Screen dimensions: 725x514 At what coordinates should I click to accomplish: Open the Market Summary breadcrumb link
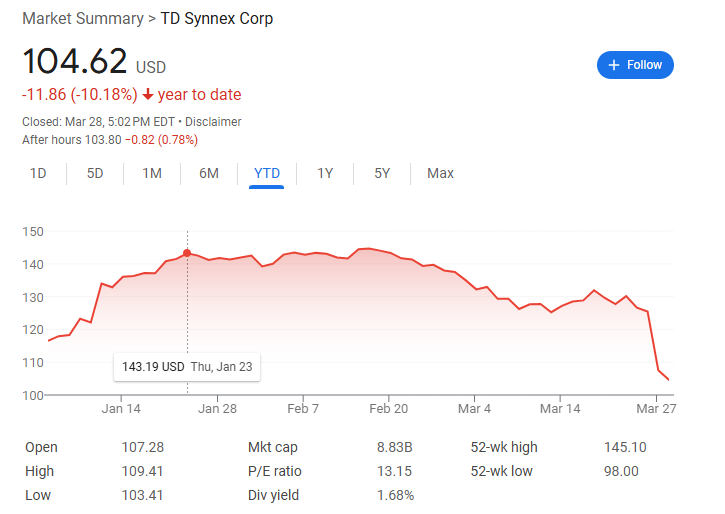(x=83, y=18)
